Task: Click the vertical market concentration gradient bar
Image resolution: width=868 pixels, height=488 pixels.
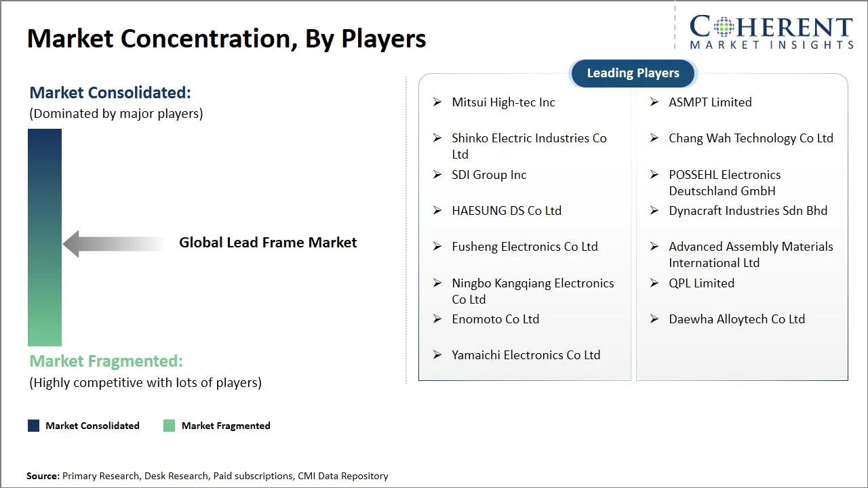Action: pos(45,238)
